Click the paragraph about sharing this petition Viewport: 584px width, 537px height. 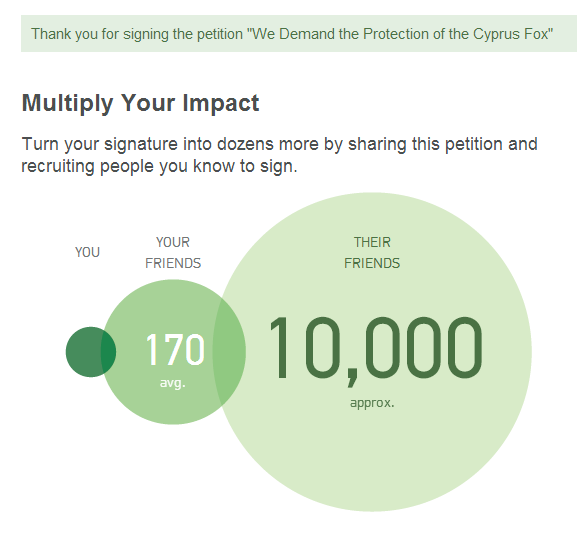(279, 155)
